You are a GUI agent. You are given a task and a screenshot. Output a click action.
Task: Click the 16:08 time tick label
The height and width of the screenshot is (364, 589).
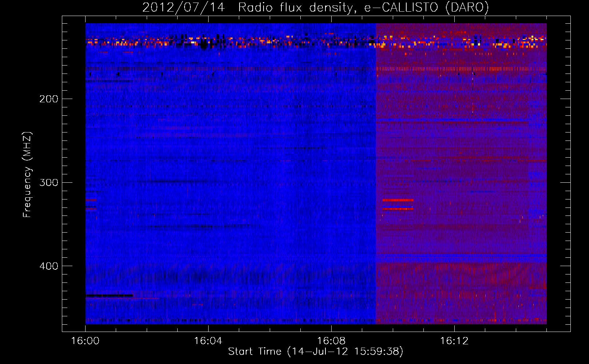[x=331, y=341]
